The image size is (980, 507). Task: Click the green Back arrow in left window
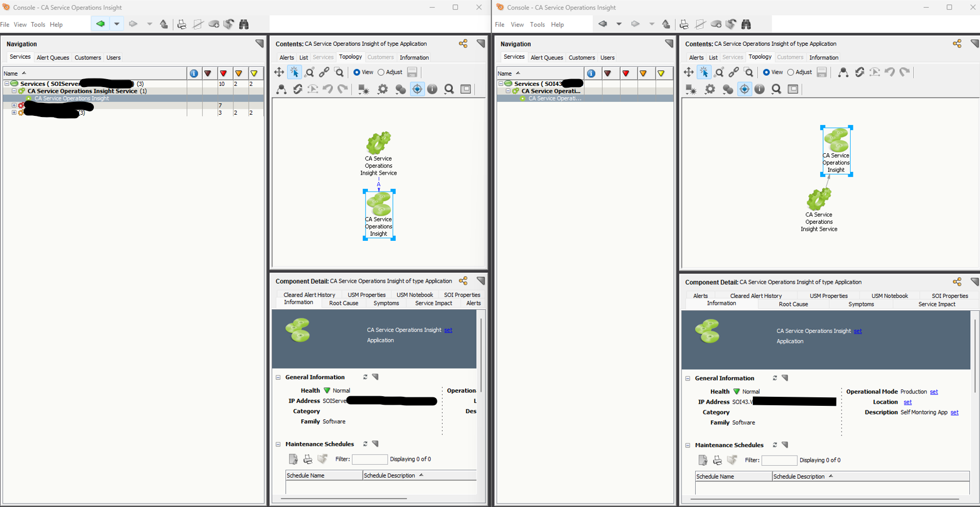(100, 24)
